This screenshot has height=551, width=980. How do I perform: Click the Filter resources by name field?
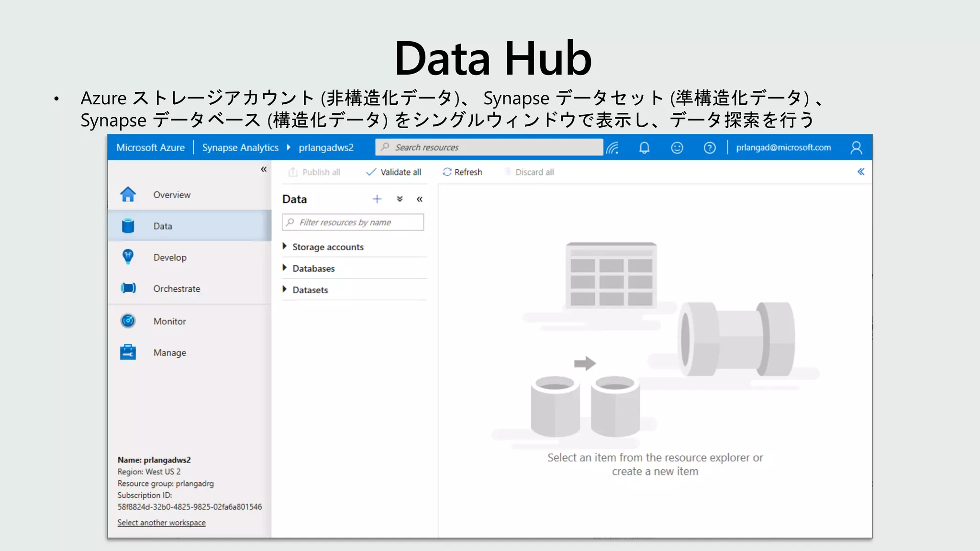pyautogui.click(x=353, y=222)
